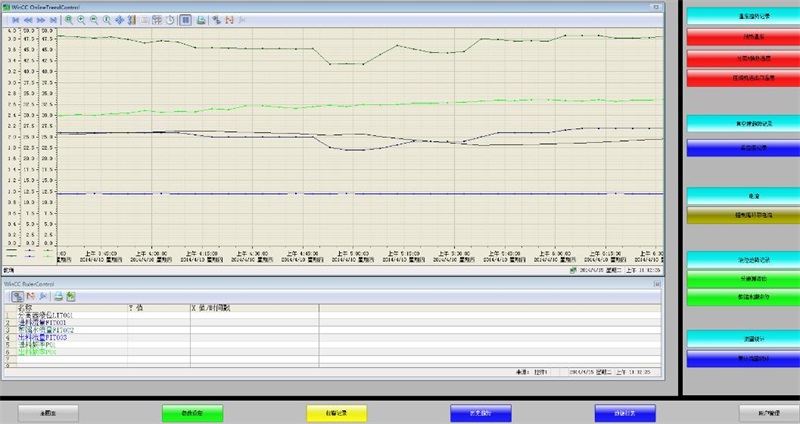The image size is (800, 424).
Task: Jump to the last record in trend
Action: 53,19
